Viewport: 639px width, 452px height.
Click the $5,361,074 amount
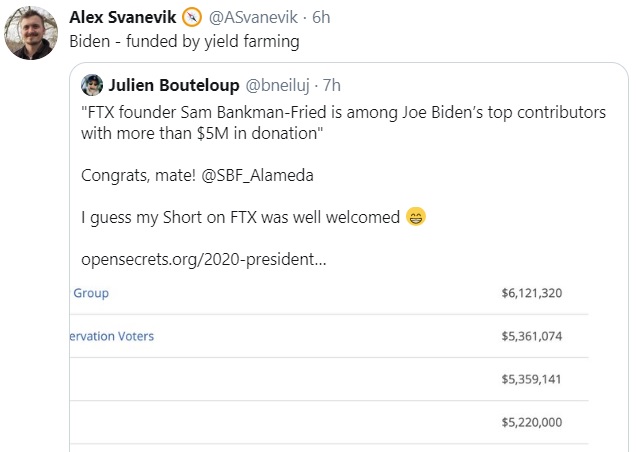click(531, 336)
